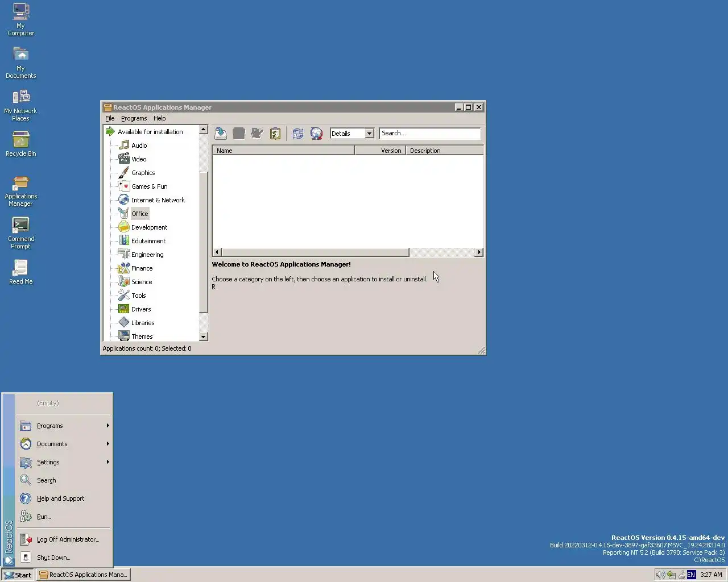728x582 pixels.
Task: Click the category tree scroll-down arrow
Action: pos(204,337)
